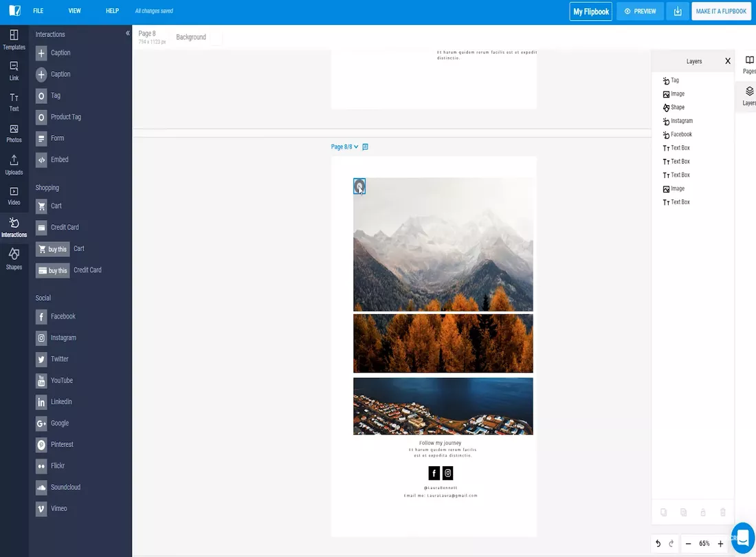Screen dimensions: 756x557
Task: Click the undo arrow icon
Action: [x=658, y=544]
